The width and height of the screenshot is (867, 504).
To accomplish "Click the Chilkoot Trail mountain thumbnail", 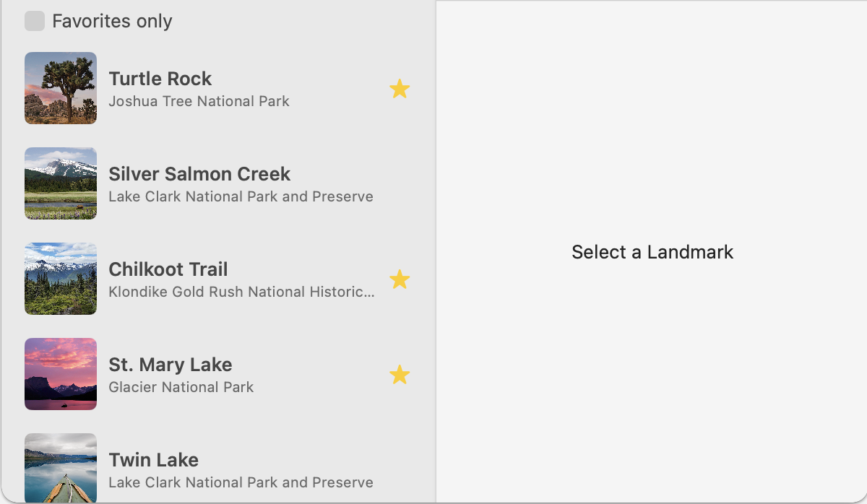I will pos(61,279).
